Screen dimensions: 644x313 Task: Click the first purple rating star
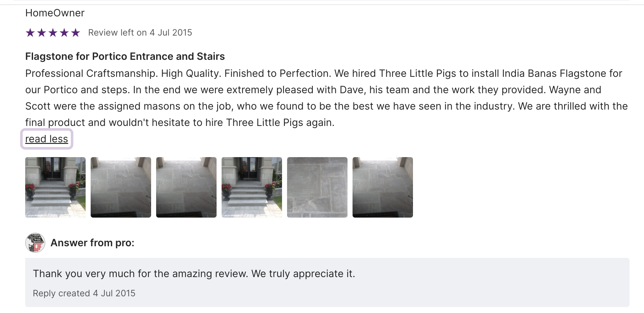(30, 32)
